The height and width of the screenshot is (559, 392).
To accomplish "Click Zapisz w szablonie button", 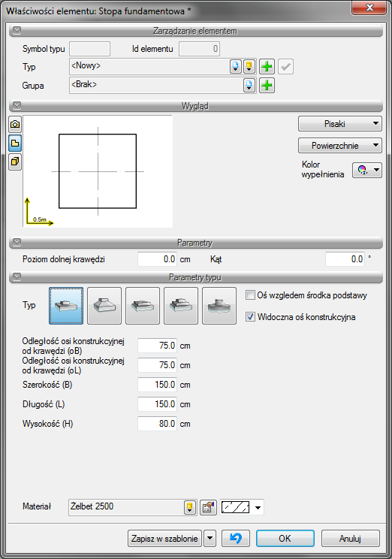I will 164,538.
